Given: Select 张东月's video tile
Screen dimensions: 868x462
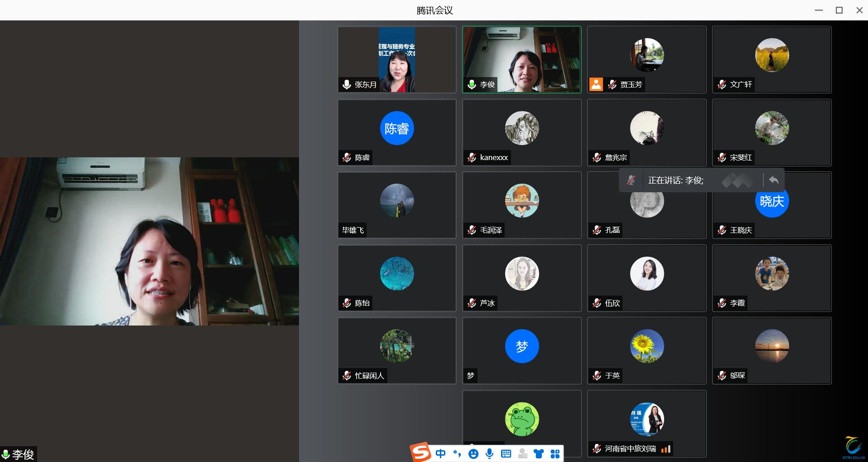Looking at the screenshot, I should click(397, 59).
